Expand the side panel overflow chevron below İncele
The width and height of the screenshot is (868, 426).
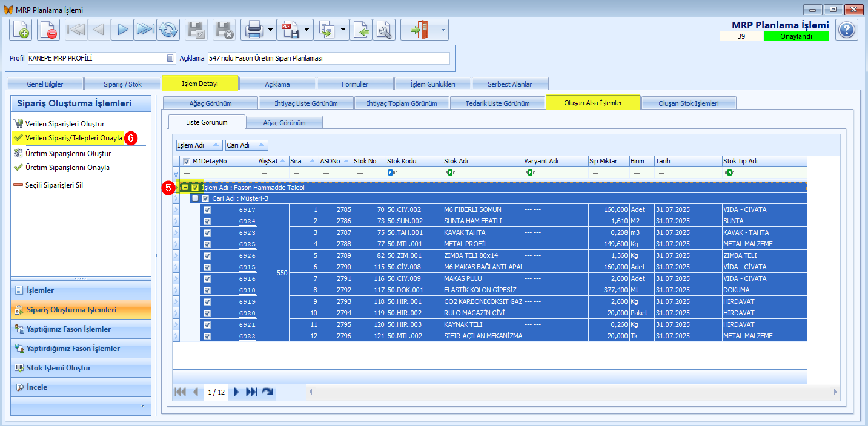[142, 405]
